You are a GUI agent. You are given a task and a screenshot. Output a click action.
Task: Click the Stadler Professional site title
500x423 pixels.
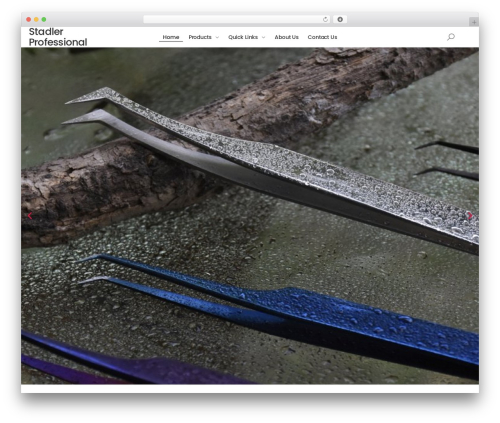pos(58,37)
